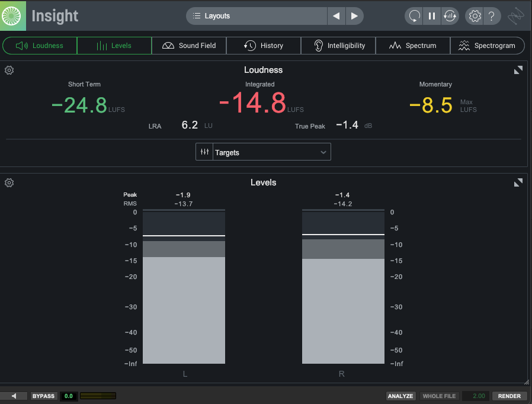Image resolution: width=532 pixels, height=404 pixels.
Task: Click the 2.00 value field
Action: pos(476,396)
